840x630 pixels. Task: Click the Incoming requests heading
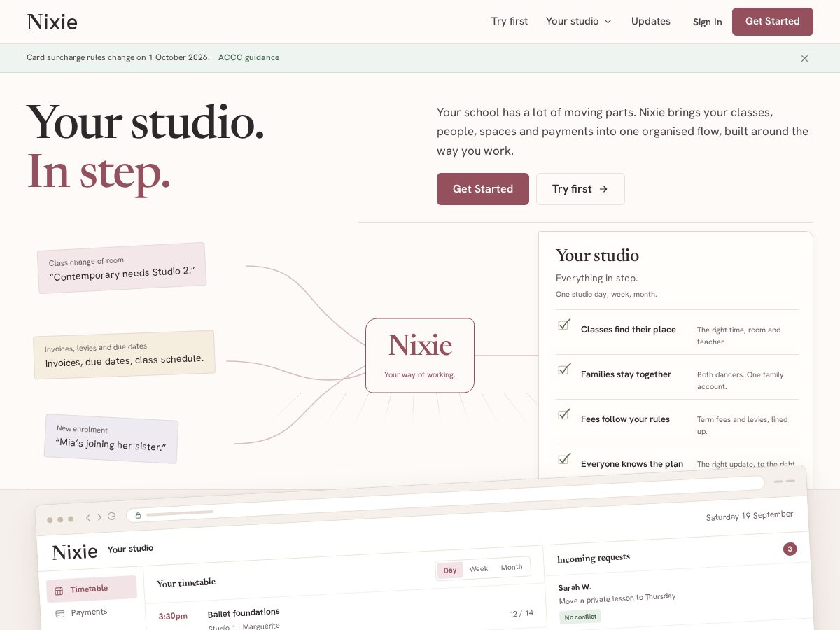click(x=594, y=558)
